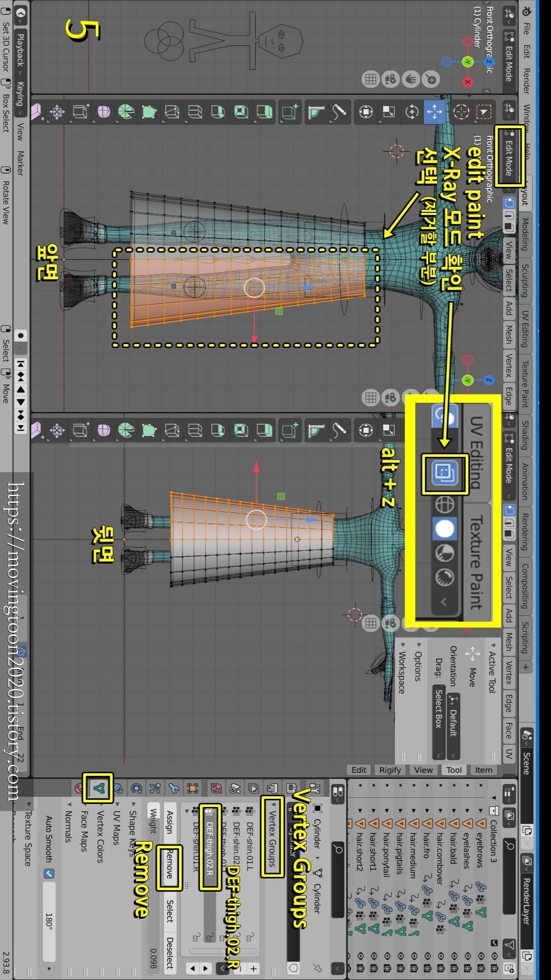Select the Measure tool in the 앞면 viewport toolbar

pyautogui.click(x=316, y=112)
